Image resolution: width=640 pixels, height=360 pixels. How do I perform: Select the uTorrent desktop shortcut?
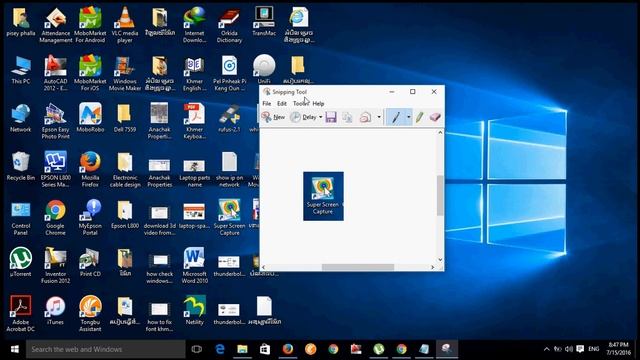click(21, 263)
